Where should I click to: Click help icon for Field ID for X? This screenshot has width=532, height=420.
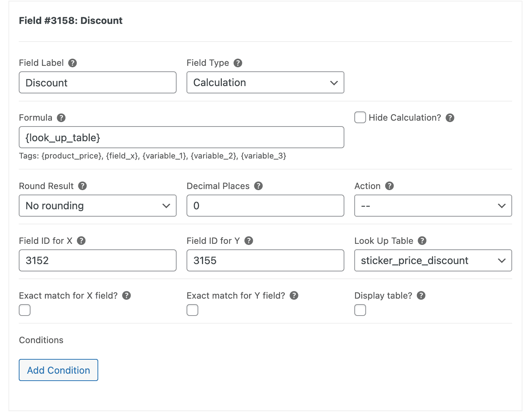tap(81, 241)
